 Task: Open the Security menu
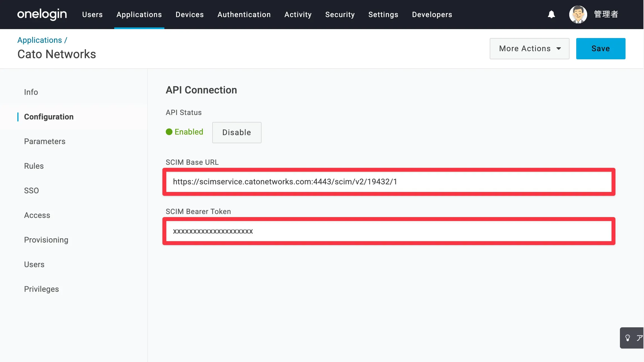tap(340, 15)
